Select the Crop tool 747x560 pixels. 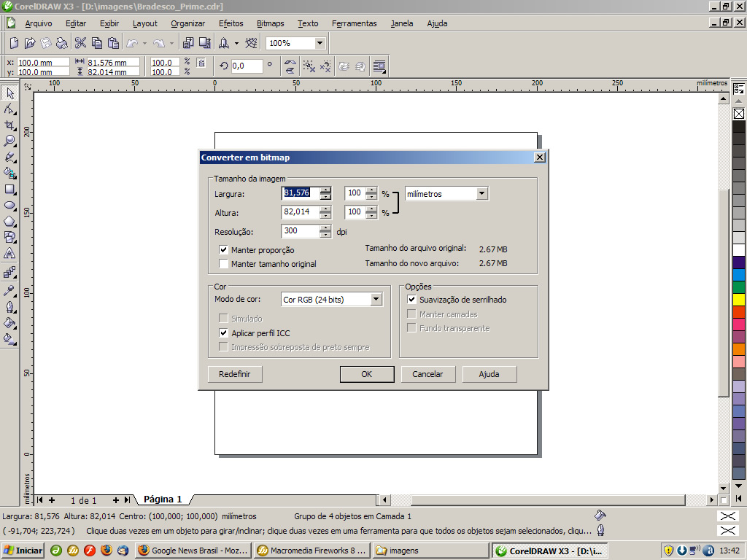pyautogui.click(x=9, y=125)
